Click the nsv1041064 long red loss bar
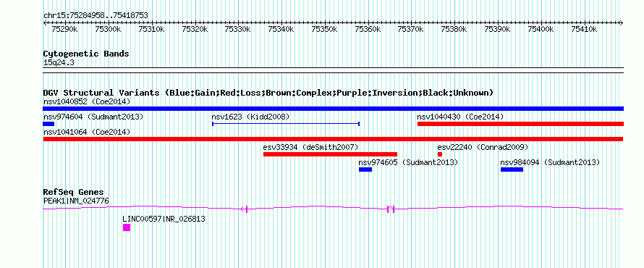This screenshot has width=644, height=268. coord(333,139)
